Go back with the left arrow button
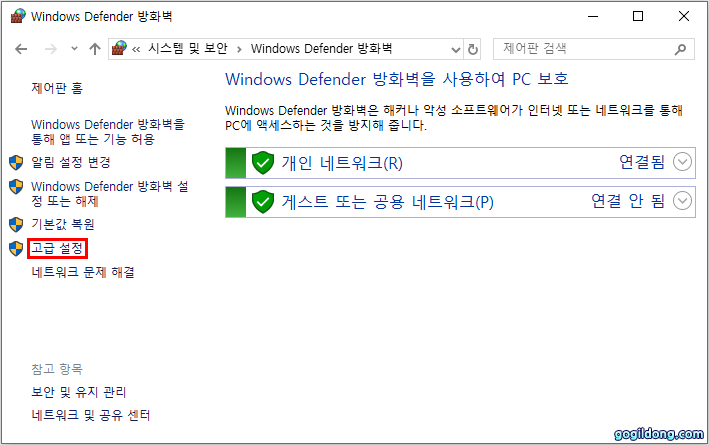 (x=21, y=49)
